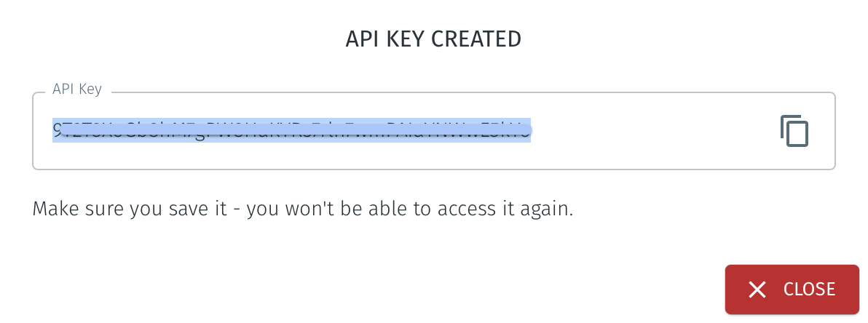Image resolution: width=868 pixels, height=323 pixels.
Task: Click the X icon on Close button
Action: click(x=757, y=290)
